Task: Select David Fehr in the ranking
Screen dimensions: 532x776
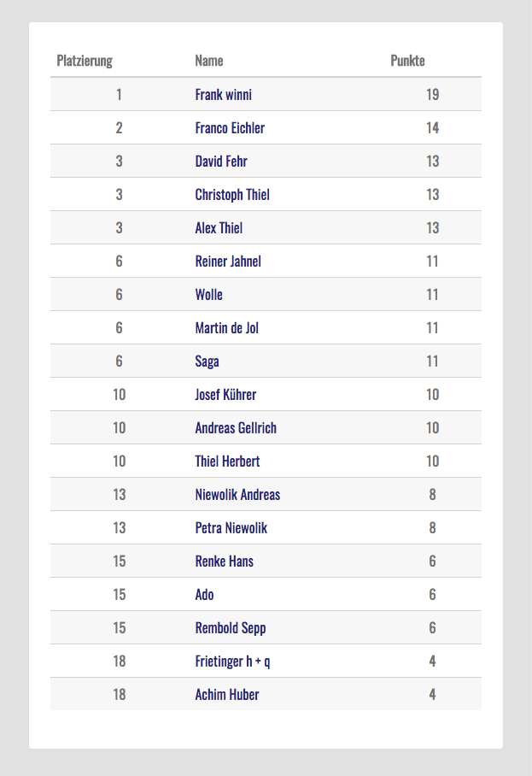Action: coord(221,162)
